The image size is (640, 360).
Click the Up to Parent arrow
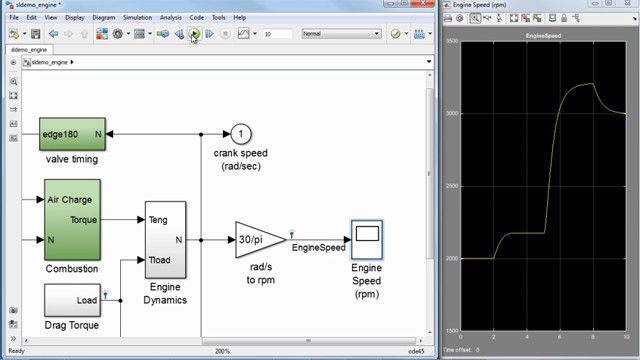coord(84,34)
